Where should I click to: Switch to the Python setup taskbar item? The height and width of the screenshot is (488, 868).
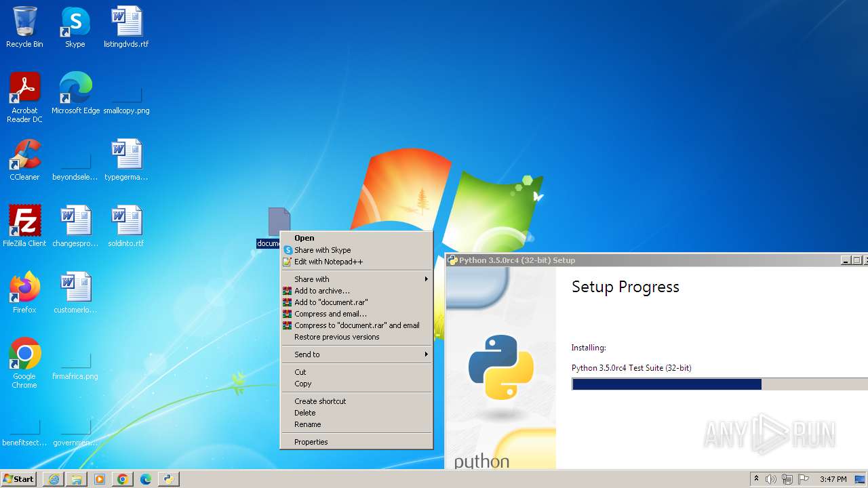pyautogui.click(x=168, y=479)
